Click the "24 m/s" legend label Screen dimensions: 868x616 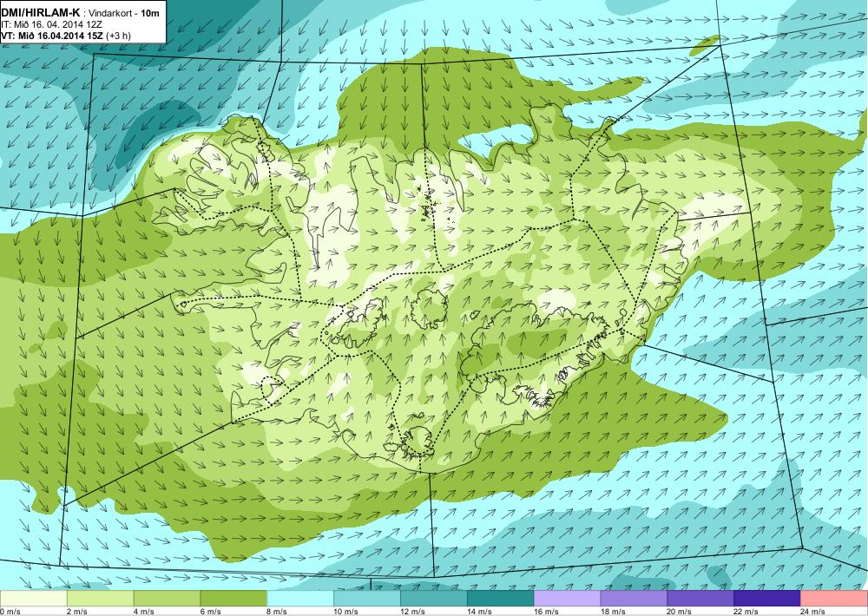point(812,612)
